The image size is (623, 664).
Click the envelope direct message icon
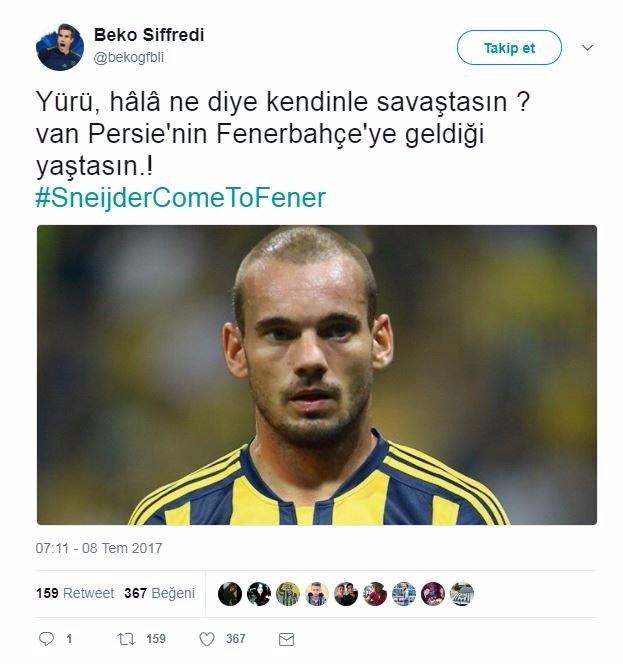click(x=286, y=639)
